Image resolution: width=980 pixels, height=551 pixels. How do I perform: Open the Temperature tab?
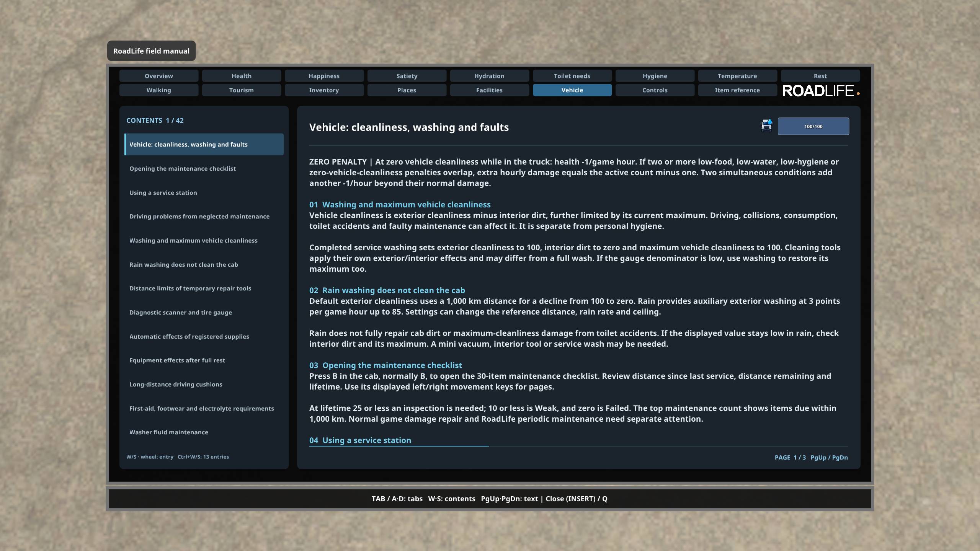(738, 76)
